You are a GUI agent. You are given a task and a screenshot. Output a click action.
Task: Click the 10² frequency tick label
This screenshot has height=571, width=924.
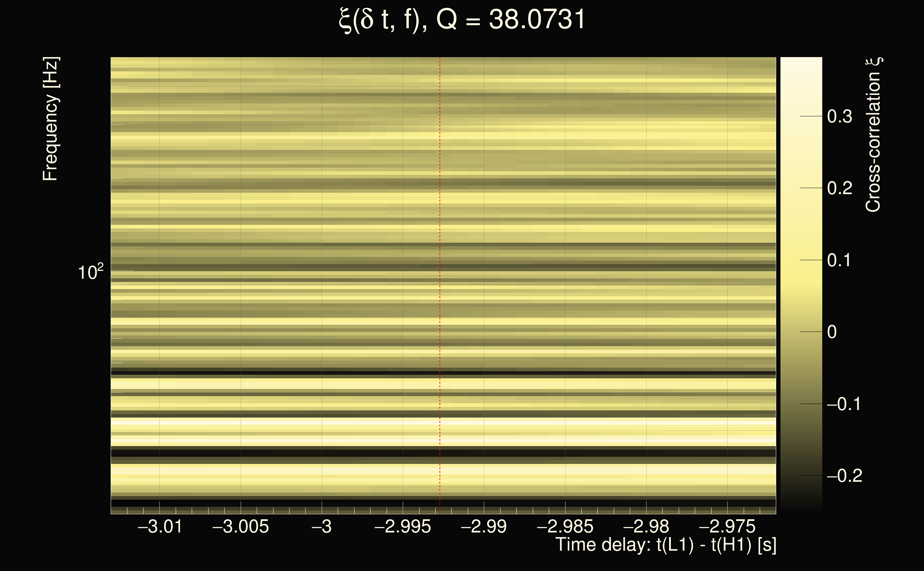(91, 272)
